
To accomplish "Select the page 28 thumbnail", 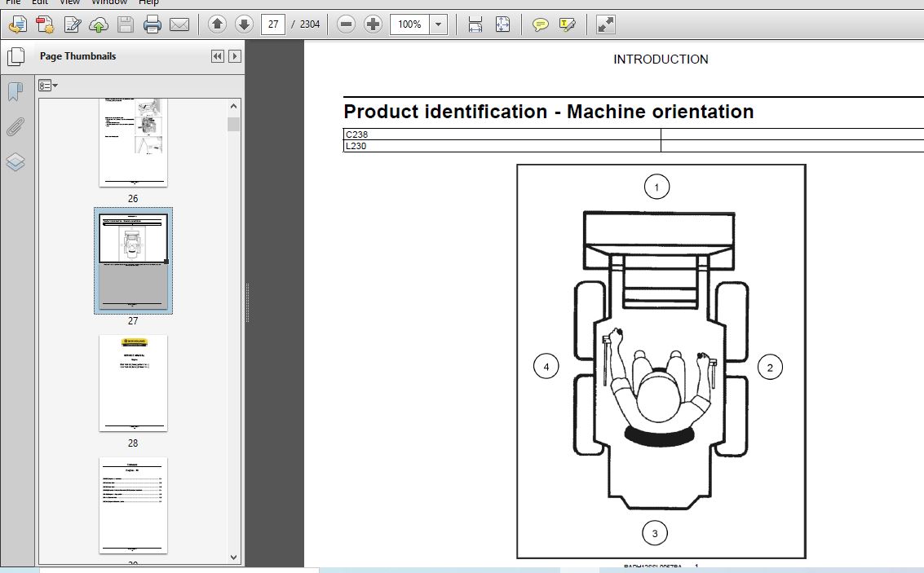I will [133, 383].
